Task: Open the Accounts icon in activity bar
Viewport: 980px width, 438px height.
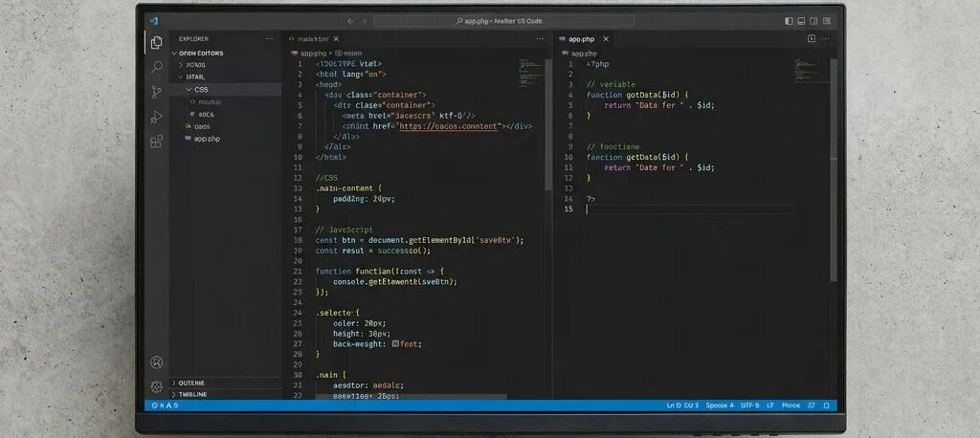Action: coord(156,361)
